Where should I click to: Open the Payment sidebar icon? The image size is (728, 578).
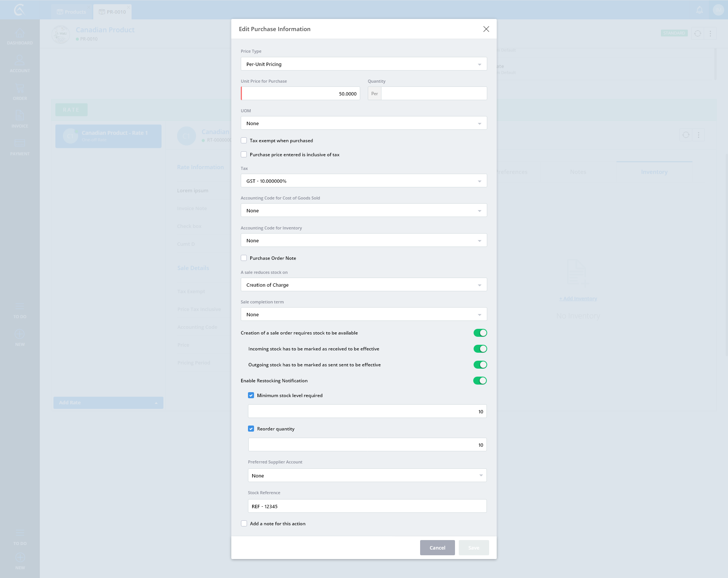20,146
